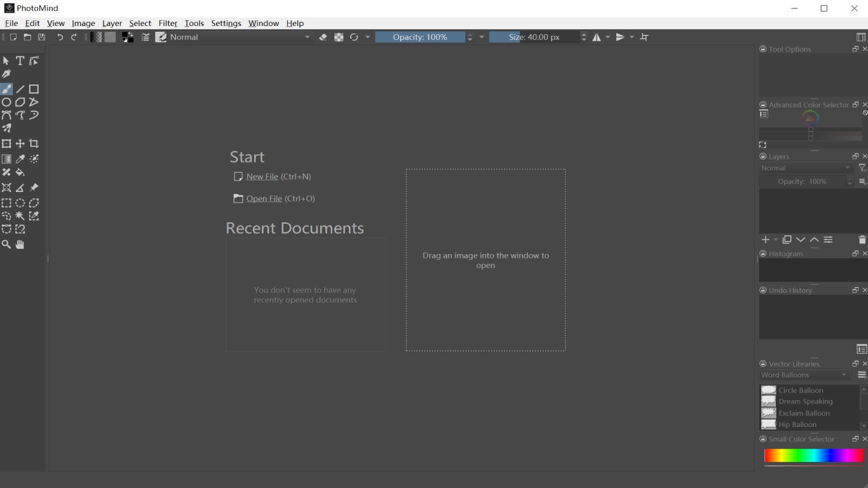Click the Open File link
The height and width of the screenshot is (488, 868).
(264, 198)
